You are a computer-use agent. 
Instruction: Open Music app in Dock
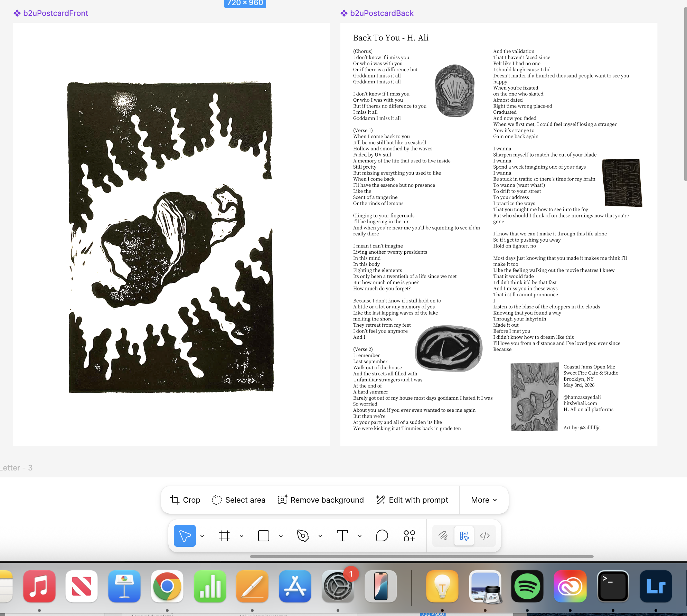point(39,586)
